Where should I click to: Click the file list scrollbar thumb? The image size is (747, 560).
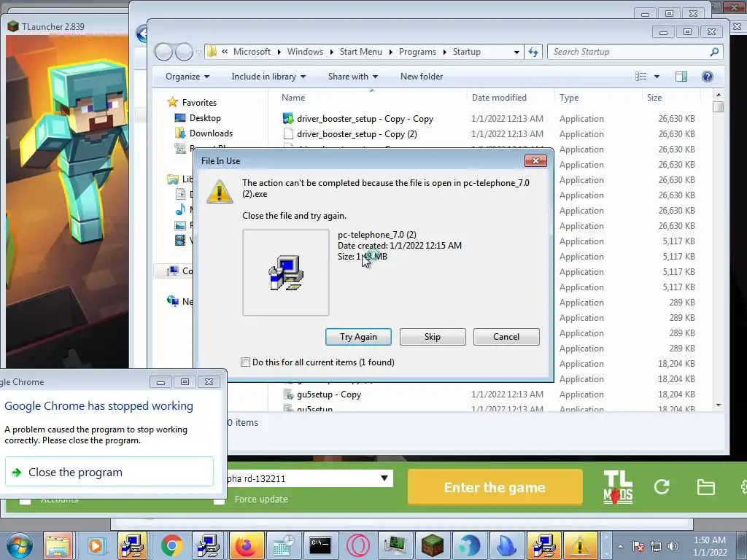coord(719,106)
